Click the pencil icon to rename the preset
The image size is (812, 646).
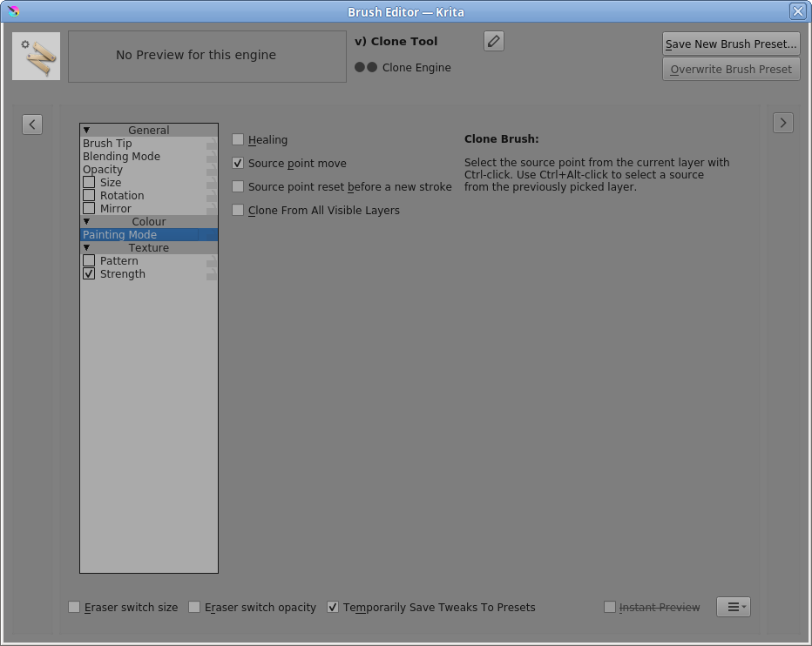click(493, 40)
